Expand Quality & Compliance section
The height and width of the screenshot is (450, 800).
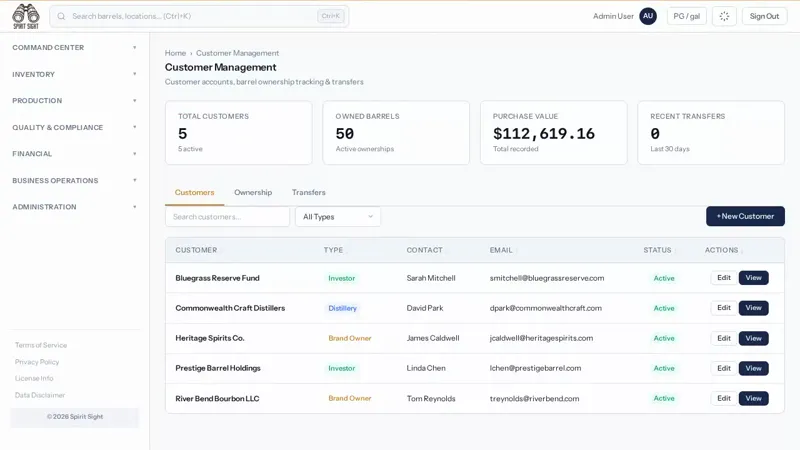click(x=74, y=127)
